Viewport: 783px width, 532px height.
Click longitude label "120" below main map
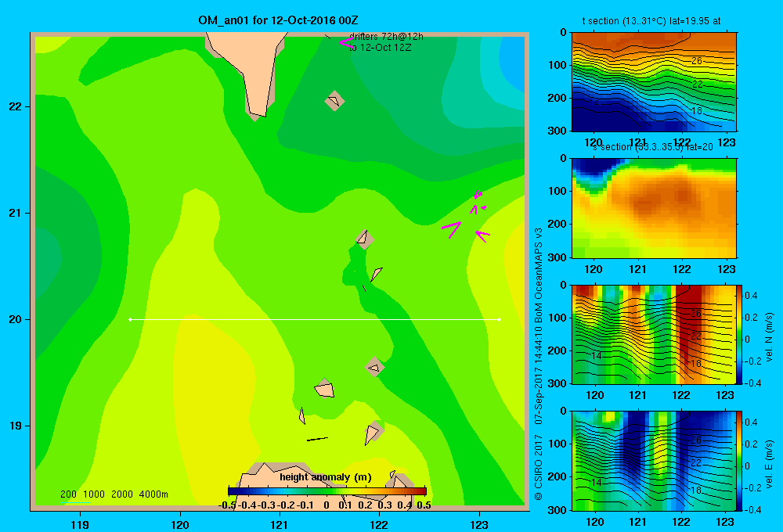coord(180,524)
